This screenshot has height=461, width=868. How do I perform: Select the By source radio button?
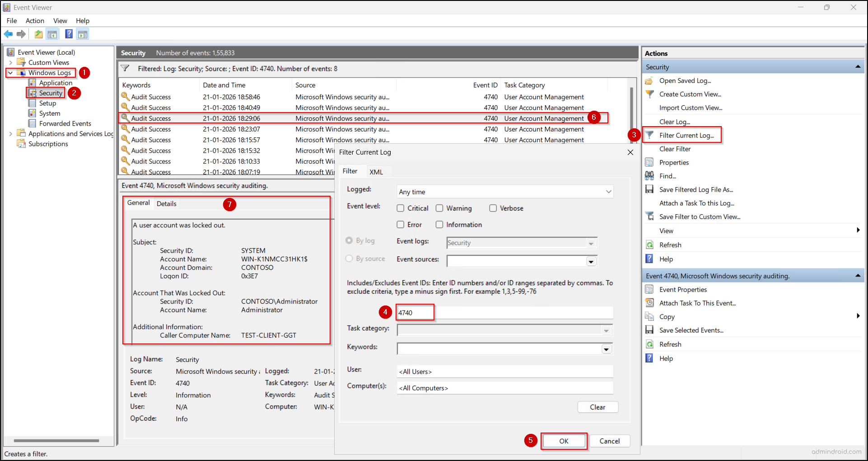[x=349, y=259]
